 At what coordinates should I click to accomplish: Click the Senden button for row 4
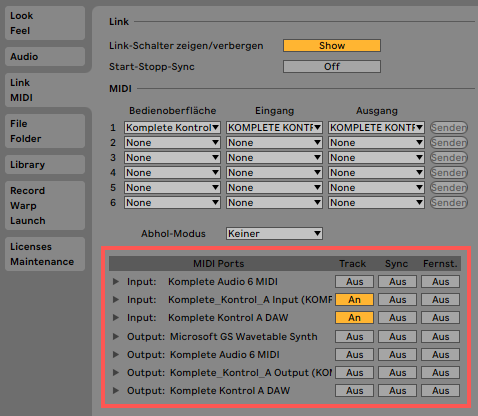[449, 173]
